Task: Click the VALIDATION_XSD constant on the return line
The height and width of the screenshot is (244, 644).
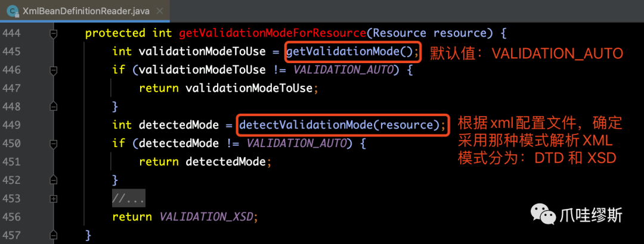Action: coord(208,217)
